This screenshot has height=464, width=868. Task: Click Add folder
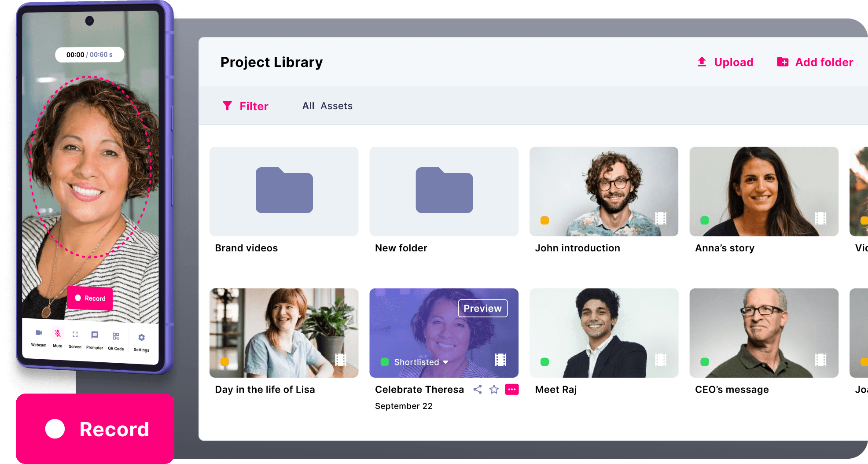coord(815,62)
